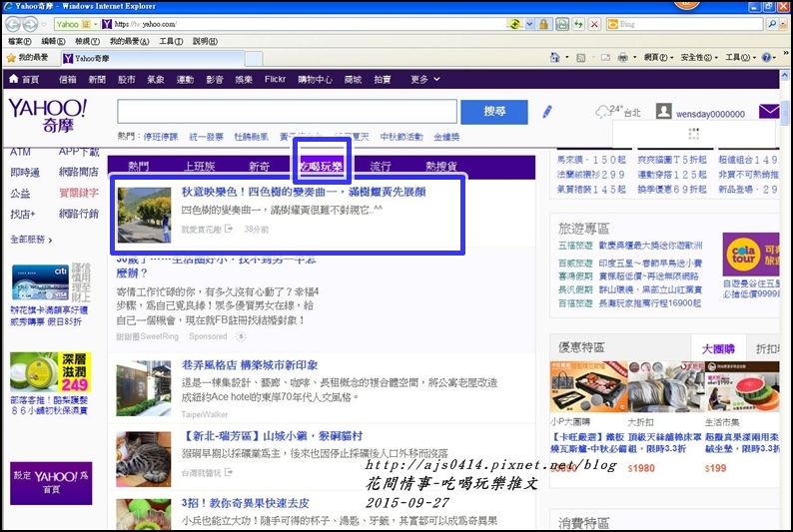Select the 大團購 tab in 優惠特區

click(718, 348)
